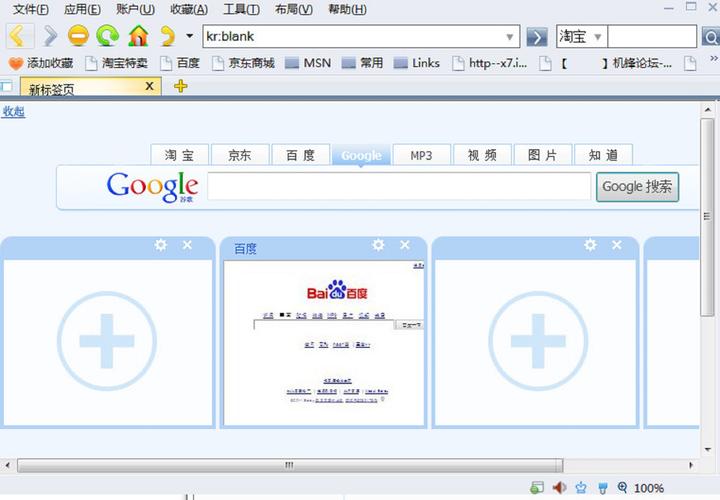This screenshot has width=720, height=500.
Task: Open the http--x7.i... bookmark
Action: (489, 63)
